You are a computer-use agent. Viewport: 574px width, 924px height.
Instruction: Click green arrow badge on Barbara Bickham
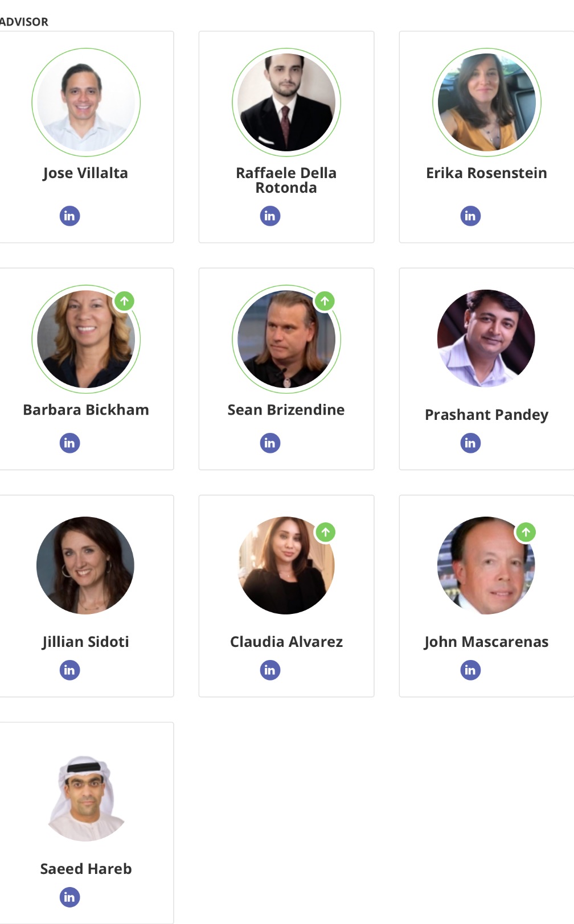(124, 300)
